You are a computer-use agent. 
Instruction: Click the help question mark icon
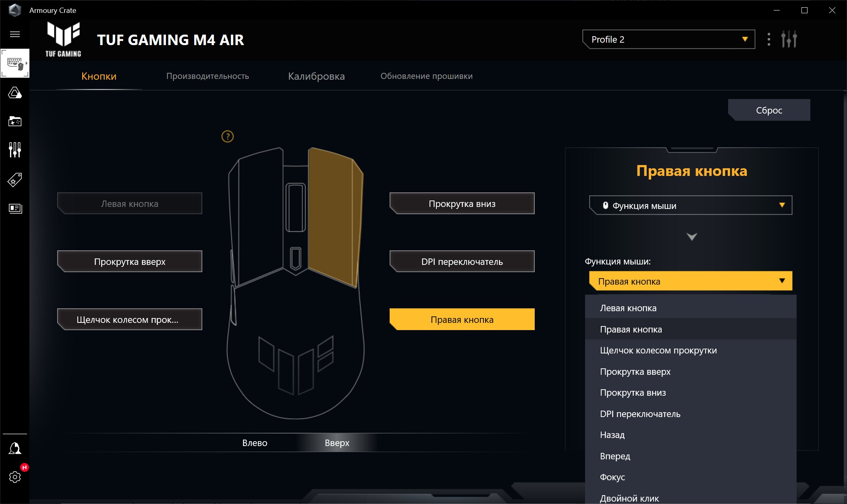coord(228,136)
